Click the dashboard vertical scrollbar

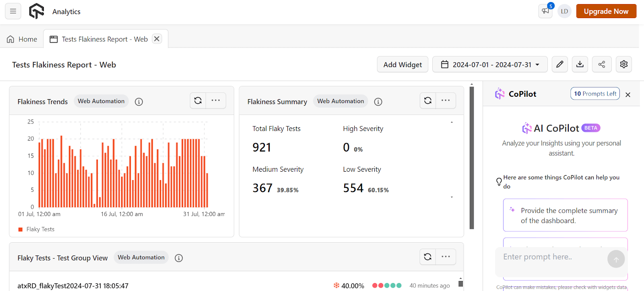click(472, 157)
